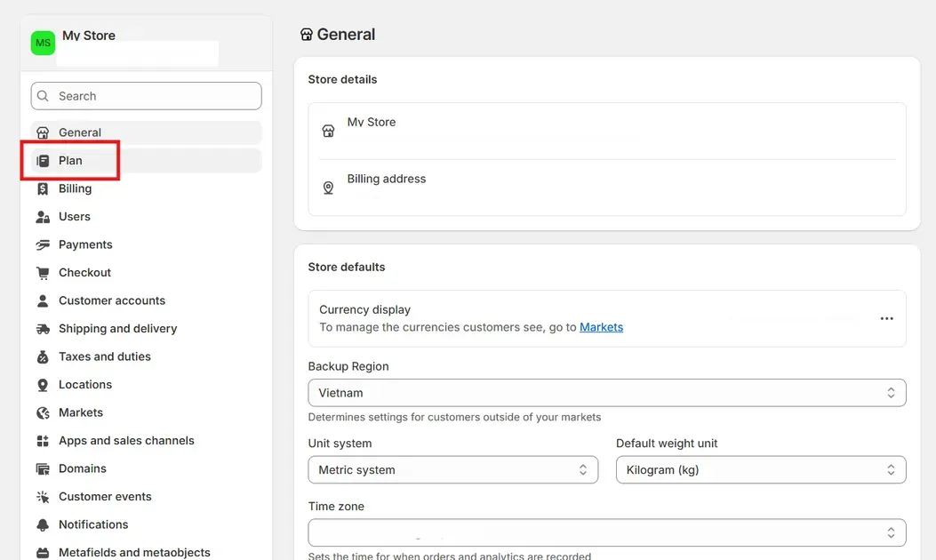The image size is (936, 560).
Task: Click the settings Search field
Action: click(x=147, y=96)
